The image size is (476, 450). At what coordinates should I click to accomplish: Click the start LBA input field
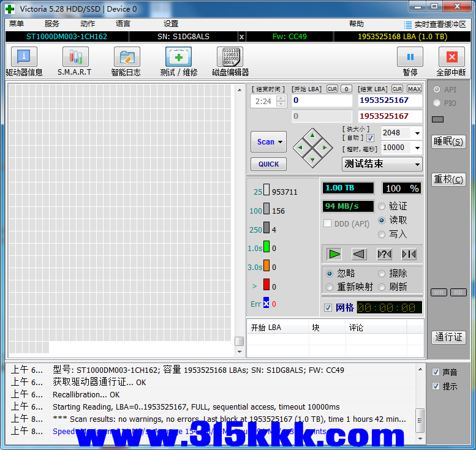coord(322,100)
